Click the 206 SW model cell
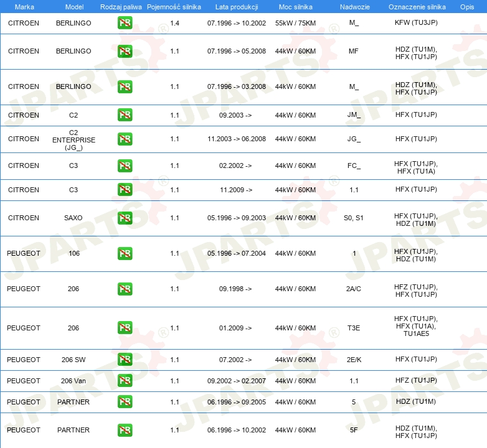 pos(73,360)
